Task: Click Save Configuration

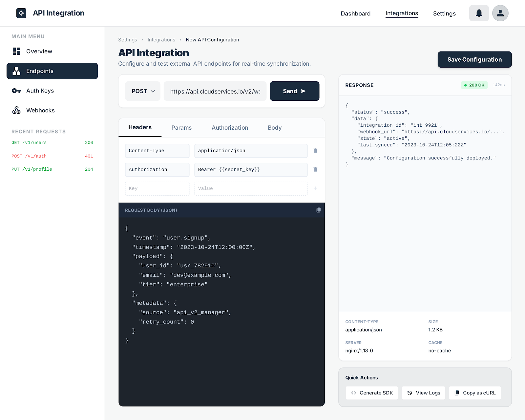Action: [474, 59]
